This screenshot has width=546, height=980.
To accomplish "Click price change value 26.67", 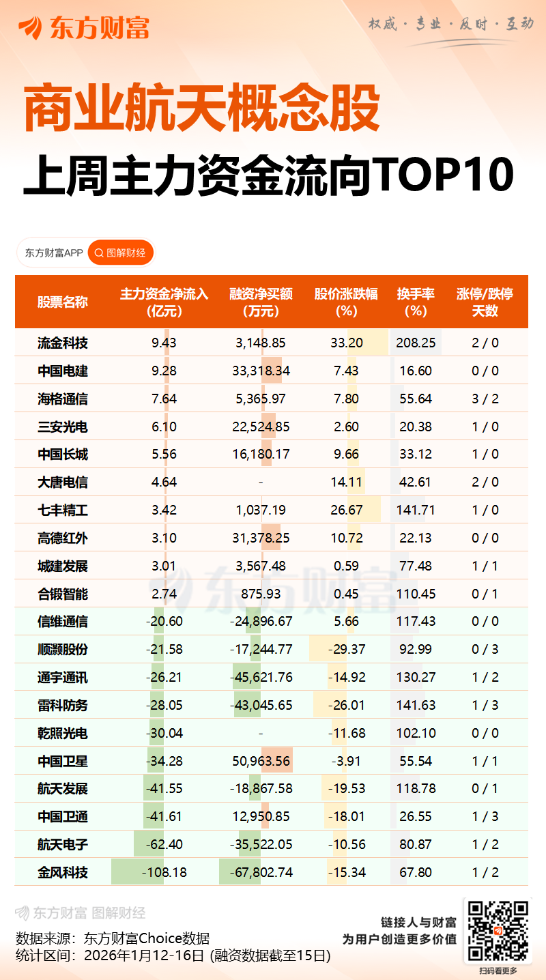I will tap(347, 510).
